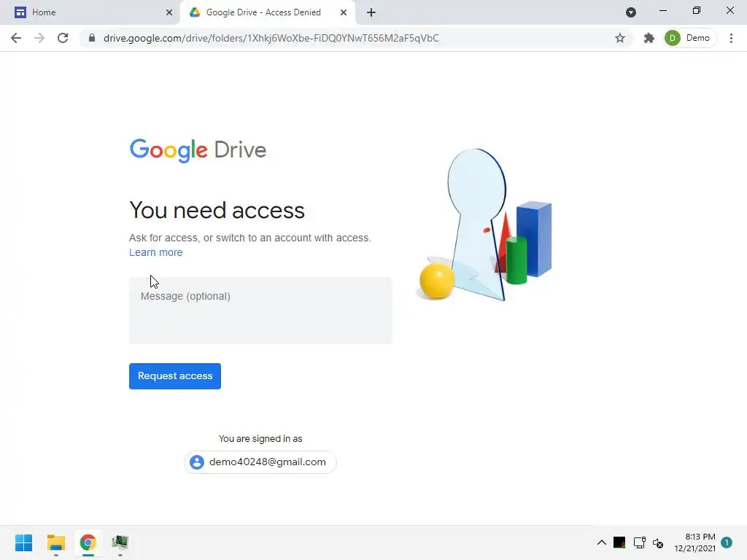Bookmark this page with the star icon
The width and height of the screenshot is (747, 560).
click(x=619, y=38)
